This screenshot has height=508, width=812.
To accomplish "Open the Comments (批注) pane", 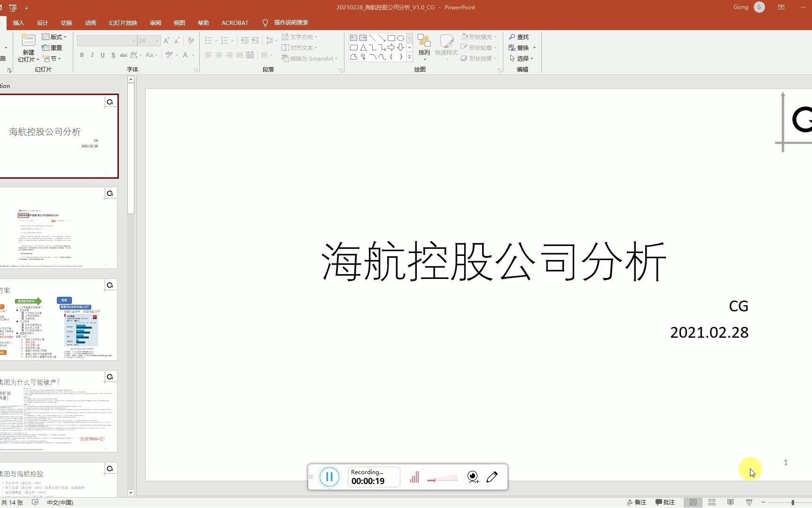I will (665, 502).
